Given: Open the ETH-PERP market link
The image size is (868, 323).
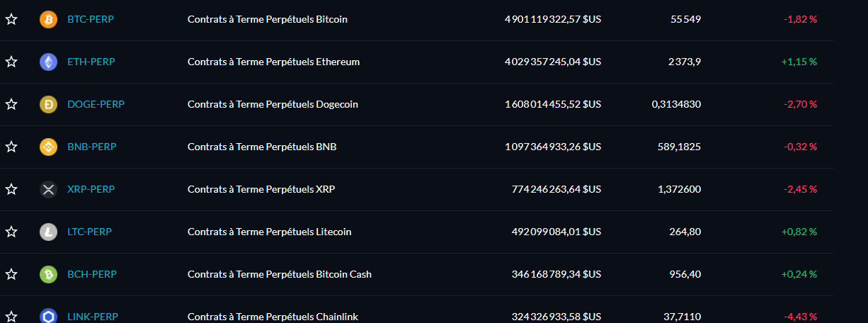Looking at the screenshot, I should pyautogui.click(x=91, y=62).
